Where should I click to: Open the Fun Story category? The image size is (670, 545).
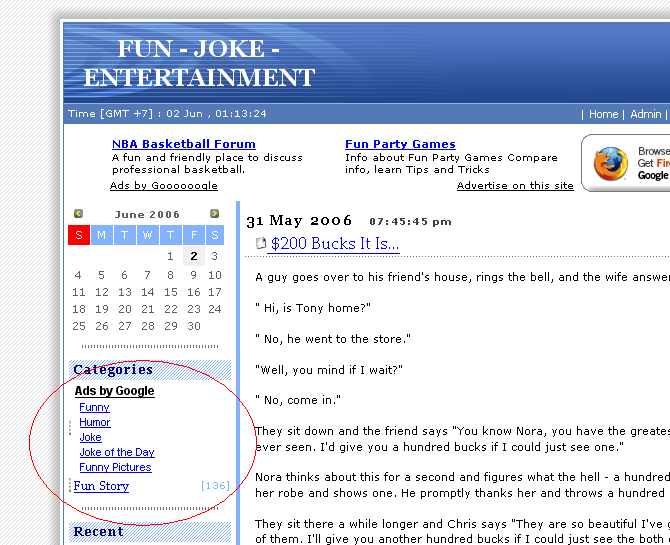tap(101, 486)
